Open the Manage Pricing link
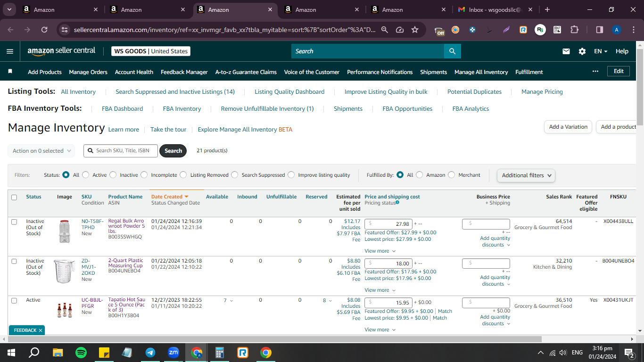The height and width of the screenshot is (362, 644). point(542,92)
